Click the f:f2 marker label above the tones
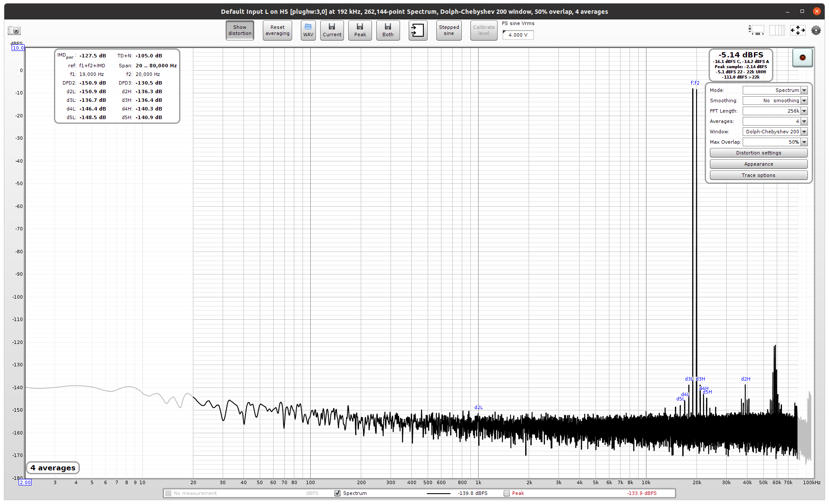The image size is (829, 504). (x=695, y=83)
